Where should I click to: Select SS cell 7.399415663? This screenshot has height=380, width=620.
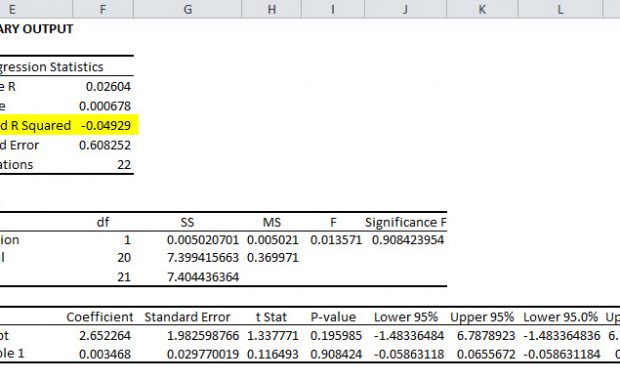click(x=203, y=258)
